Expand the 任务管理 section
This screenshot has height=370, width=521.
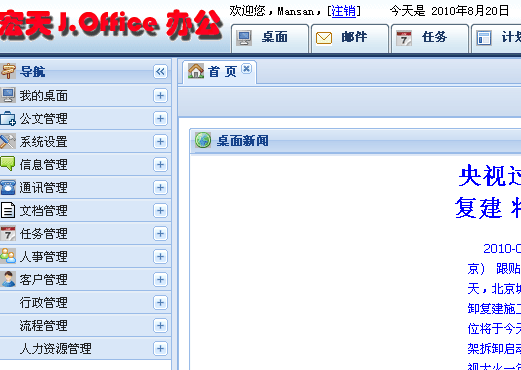coord(160,233)
